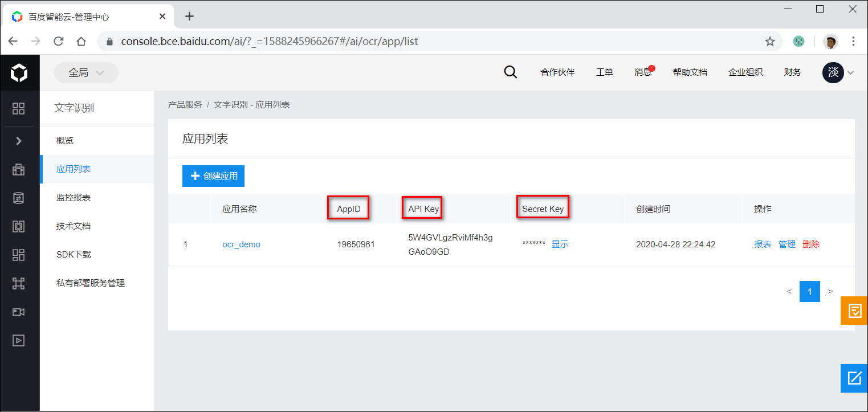This screenshot has height=412, width=868.
Task: Open the orange floating survey icon
Action: coord(854,311)
